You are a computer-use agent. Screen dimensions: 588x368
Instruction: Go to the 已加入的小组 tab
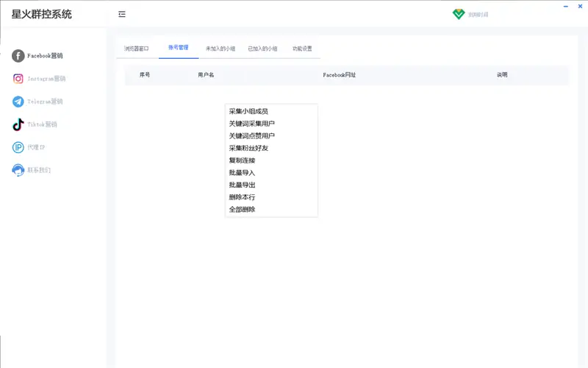(x=262, y=49)
